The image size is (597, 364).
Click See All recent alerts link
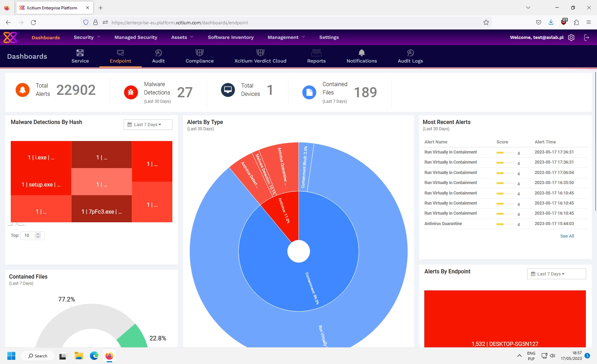567,236
